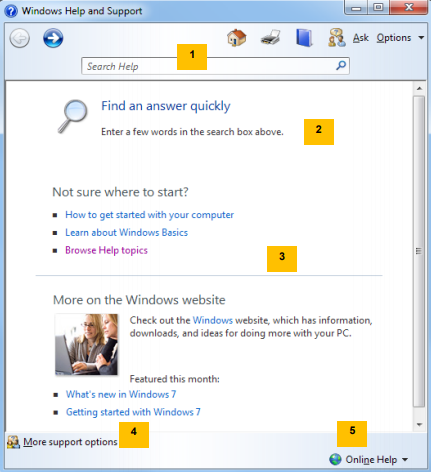Click the Help question-mark icon in title bar
Viewport: 431px width, 472px height.
[11, 11]
